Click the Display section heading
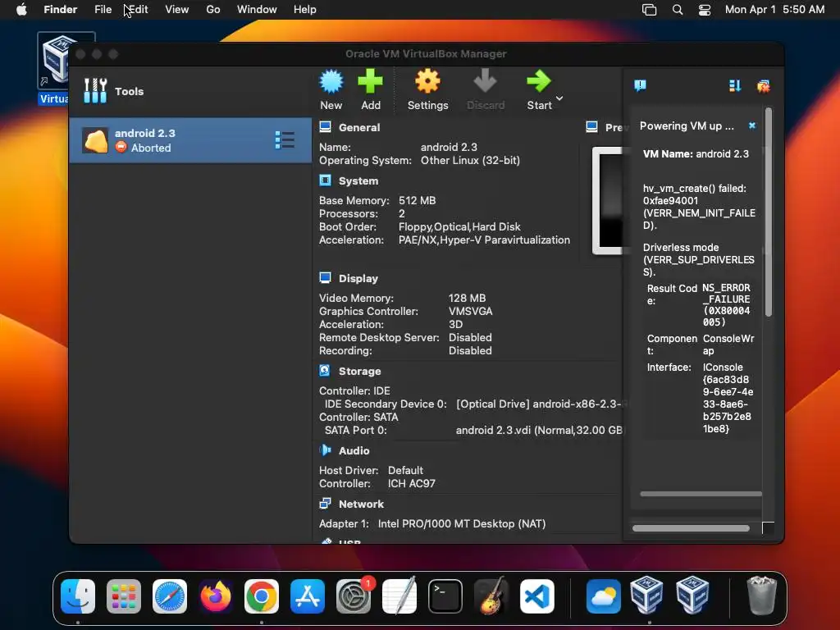Image resolution: width=840 pixels, height=630 pixels. click(x=358, y=279)
